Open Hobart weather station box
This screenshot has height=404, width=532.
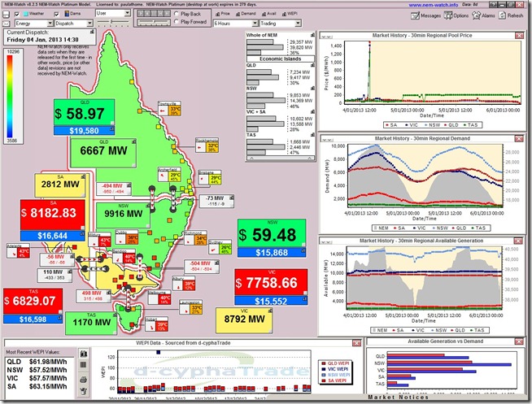pos(157,324)
